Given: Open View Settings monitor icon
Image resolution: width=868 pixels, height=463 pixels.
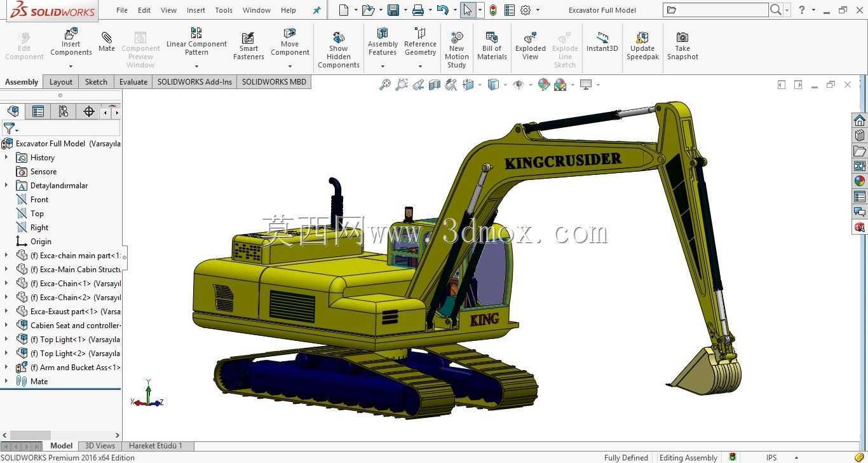Looking at the screenshot, I should 586,85.
